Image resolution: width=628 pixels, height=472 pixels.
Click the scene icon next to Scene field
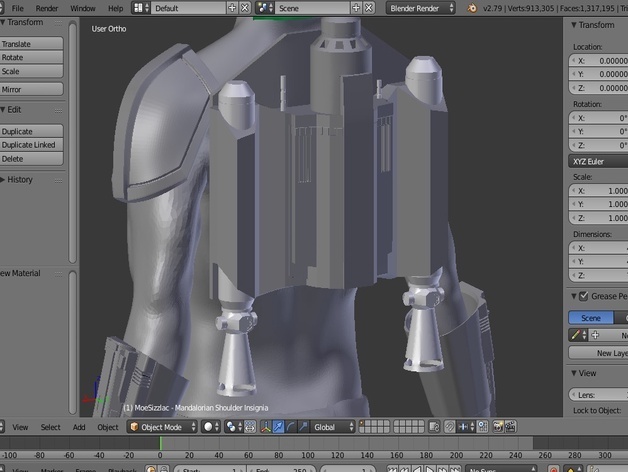point(263,8)
